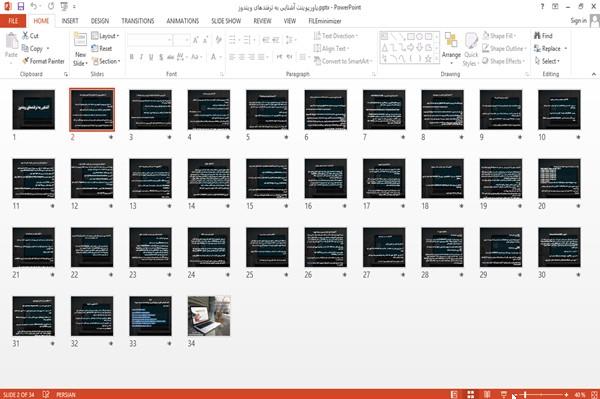Expand the Layout dropdown
600x399 pixels.
point(105,36)
